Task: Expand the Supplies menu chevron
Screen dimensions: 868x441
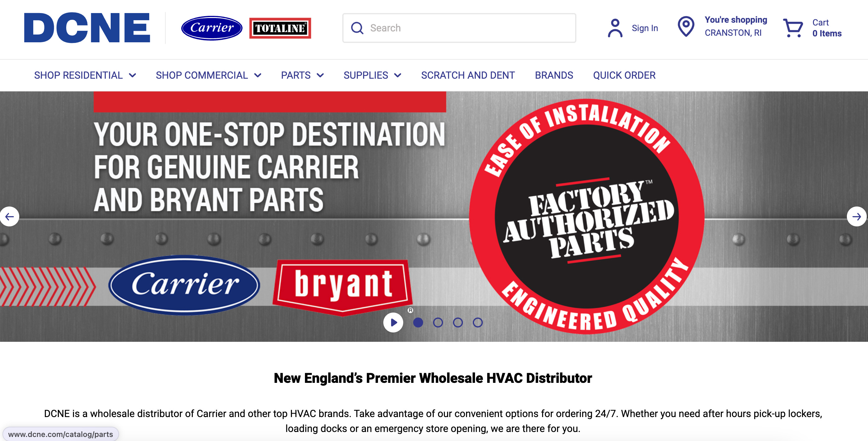Action: tap(398, 75)
